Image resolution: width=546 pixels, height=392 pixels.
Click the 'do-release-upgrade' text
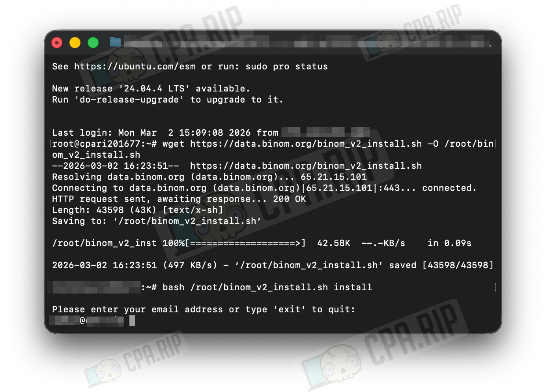pos(129,100)
